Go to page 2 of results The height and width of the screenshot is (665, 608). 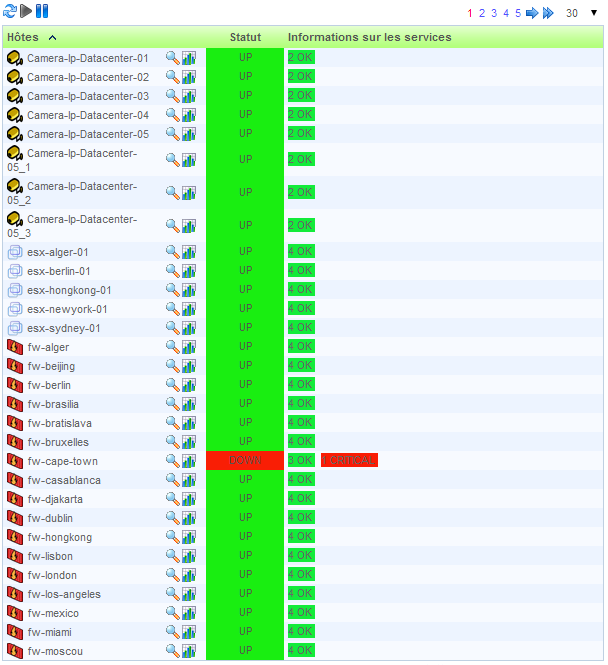point(482,13)
